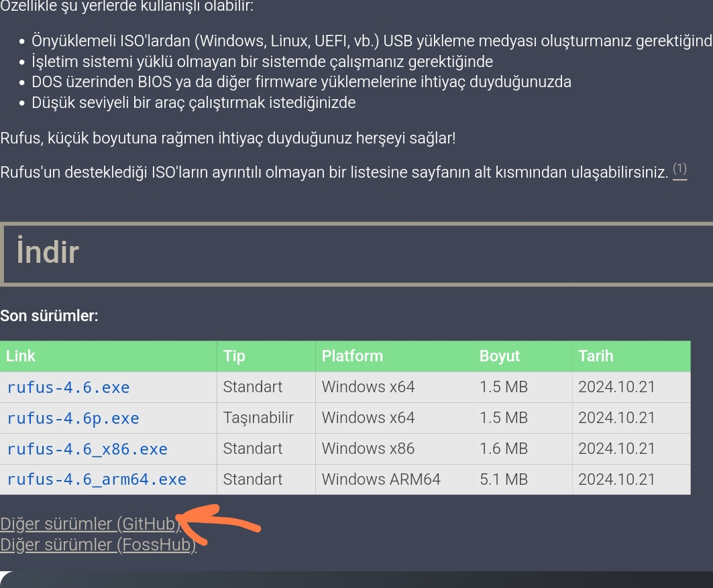Download rufus-4.6_arm64.exe for Windows ARM64
Screen dimensions: 713x588
[x=97, y=479]
